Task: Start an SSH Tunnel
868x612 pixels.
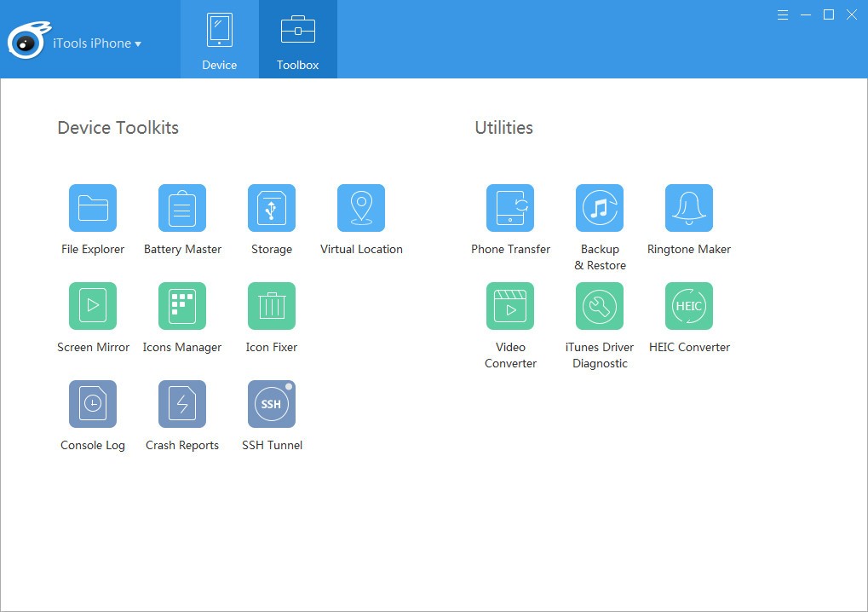Action: 271,403
